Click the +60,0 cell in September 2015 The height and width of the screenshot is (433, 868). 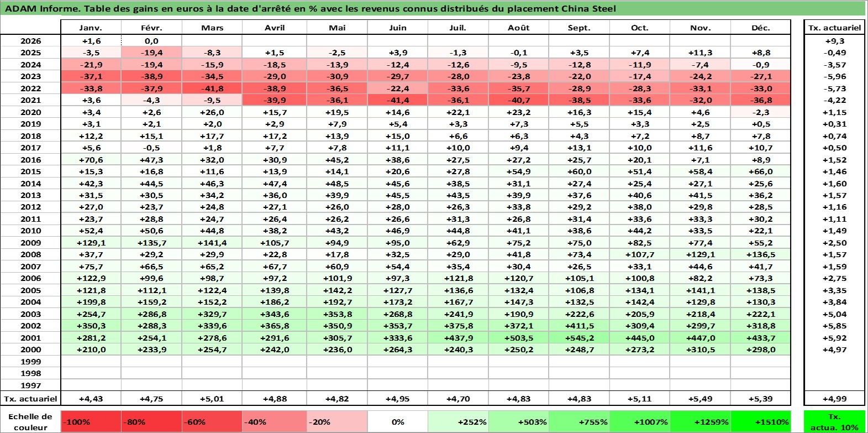[x=579, y=171]
